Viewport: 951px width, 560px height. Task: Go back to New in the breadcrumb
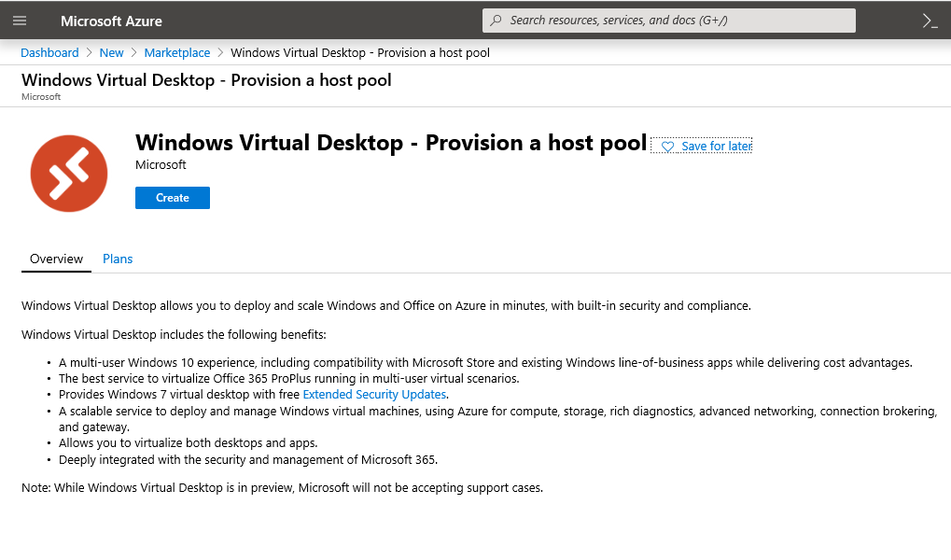coord(111,53)
